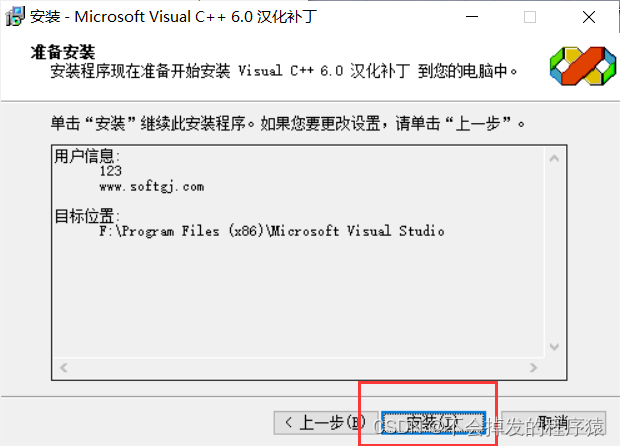This screenshot has width=620, height=446.
Task: Cancel setup with the 取消 button
Action: point(554,423)
